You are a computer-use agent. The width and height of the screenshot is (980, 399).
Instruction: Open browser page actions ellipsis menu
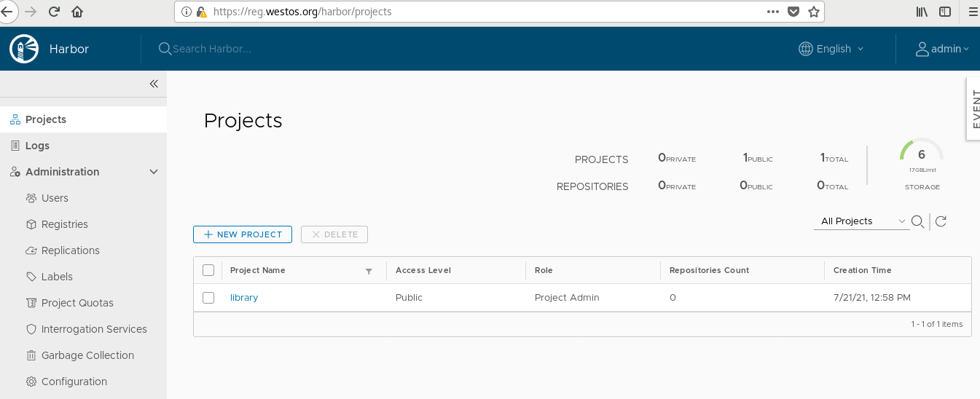(773, 12)
